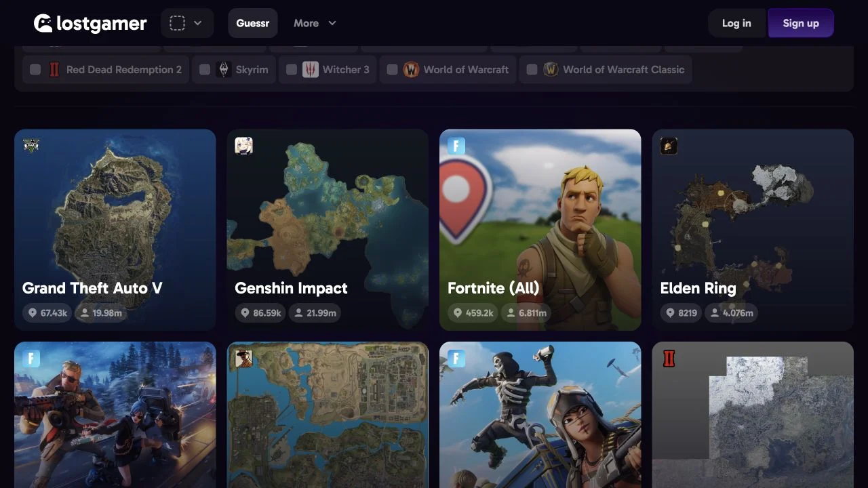The width and height of the screenshot is (868, 488).
Task: Expand the More menu
Action: 315,23
